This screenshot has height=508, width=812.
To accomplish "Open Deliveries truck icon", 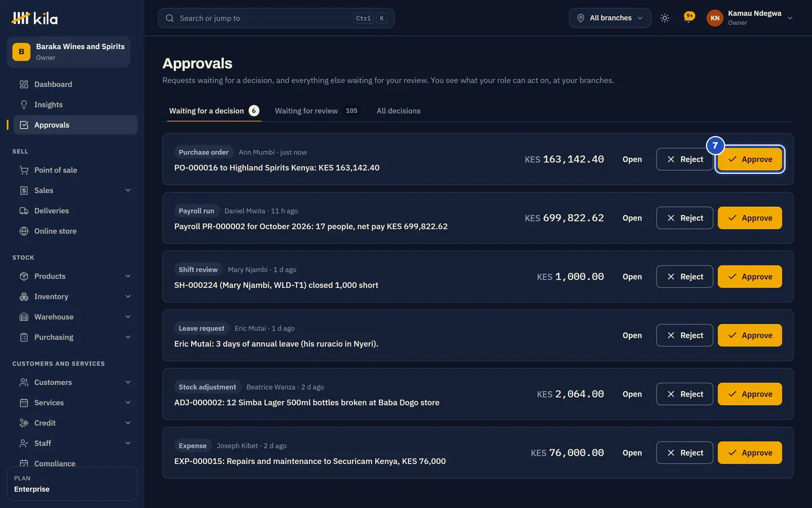I will pyautogui.click(x=24, y=211).
